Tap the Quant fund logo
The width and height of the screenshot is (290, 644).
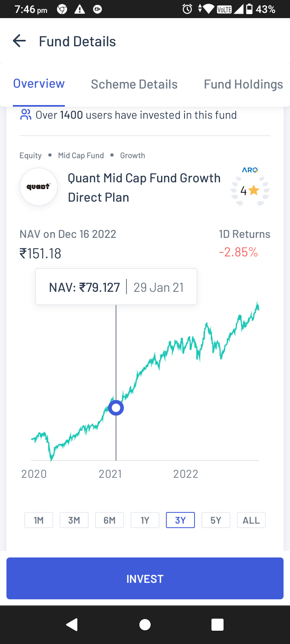[x=39, y=187]
